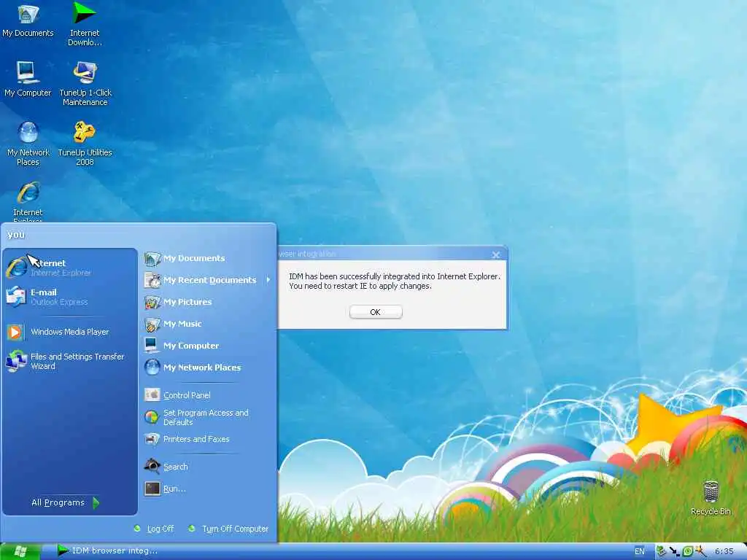
Task: Click OK in the IDM integration dialog
Action: [376, 312]
